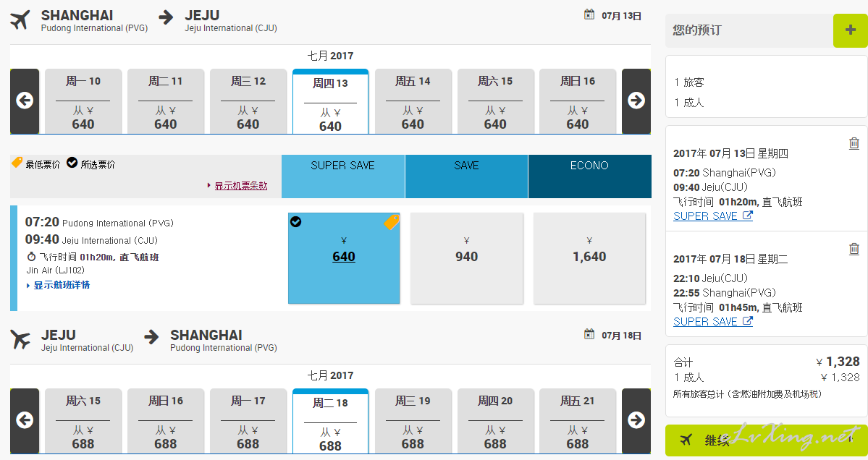868x460 pixels.
Task: Select the SAVE ¥940 fare
Action: click(x=467, y=258)
